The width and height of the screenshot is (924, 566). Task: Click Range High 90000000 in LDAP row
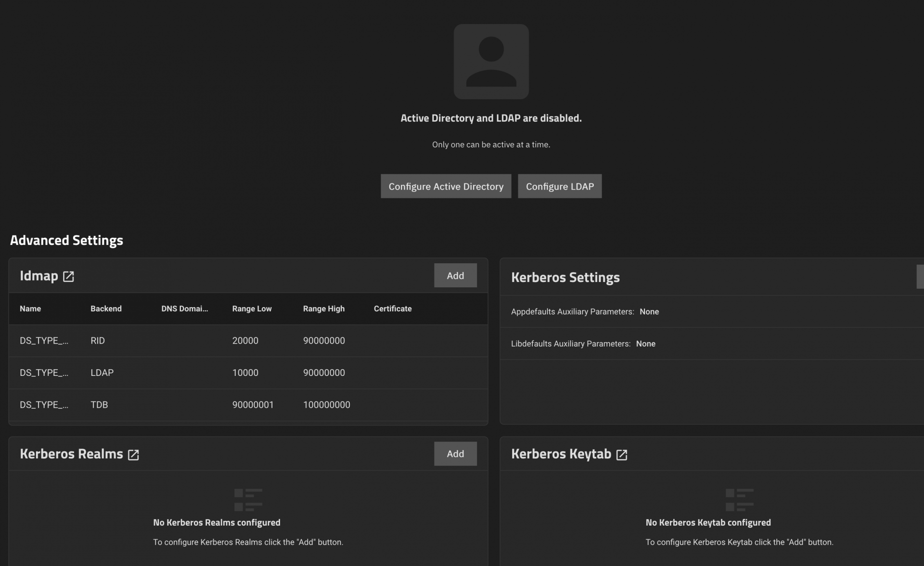[x=324, y=373]
